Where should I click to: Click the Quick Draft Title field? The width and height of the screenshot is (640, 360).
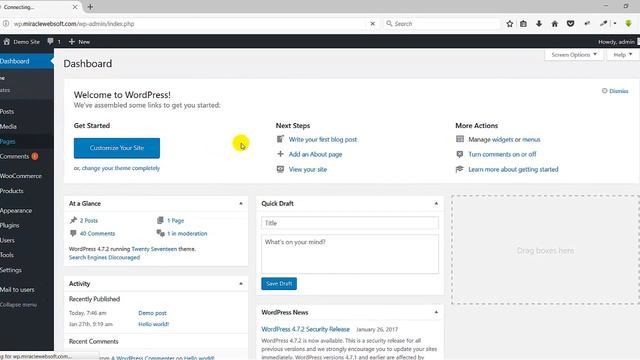[x=350, y=223]
